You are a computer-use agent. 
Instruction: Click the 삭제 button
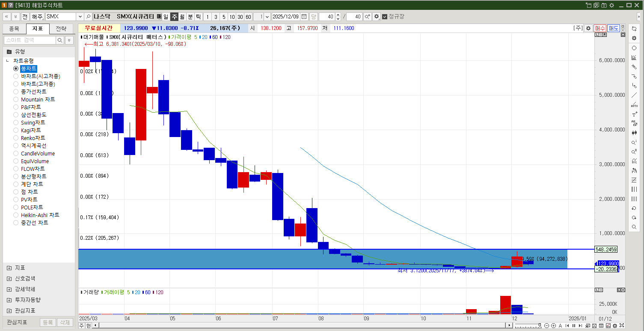(65, 322)
